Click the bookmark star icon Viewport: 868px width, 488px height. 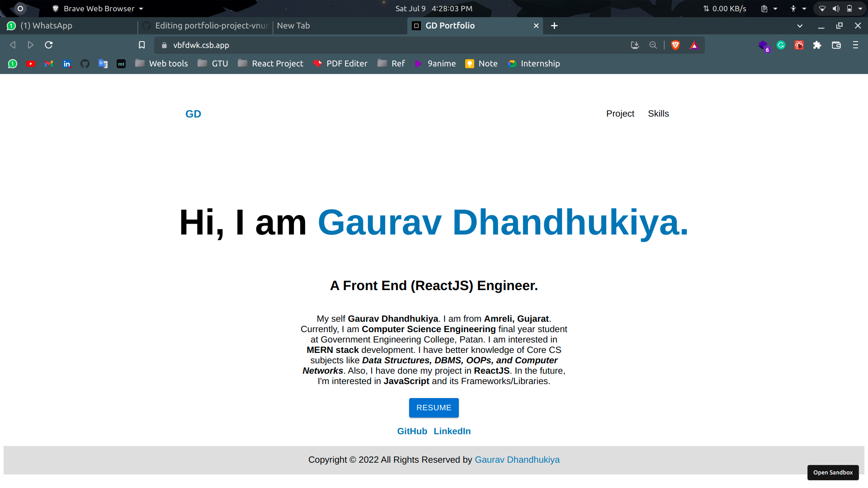click(x=142, y=45)
